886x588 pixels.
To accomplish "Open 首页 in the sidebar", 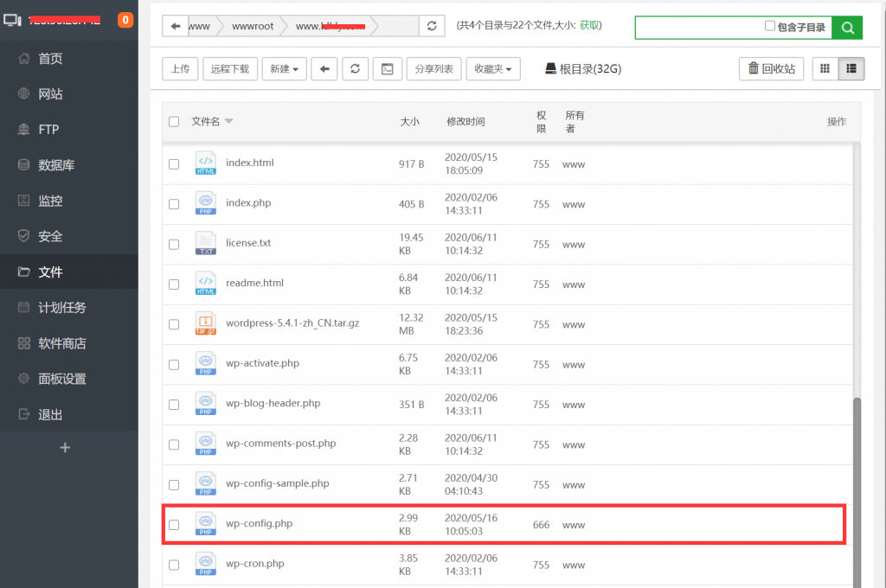I will pos(69,59).
